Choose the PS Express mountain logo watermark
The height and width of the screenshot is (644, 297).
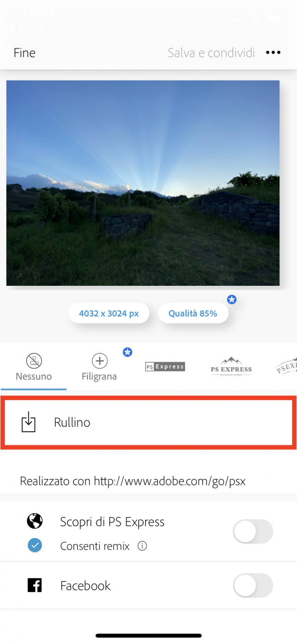[x=231, y=367]
